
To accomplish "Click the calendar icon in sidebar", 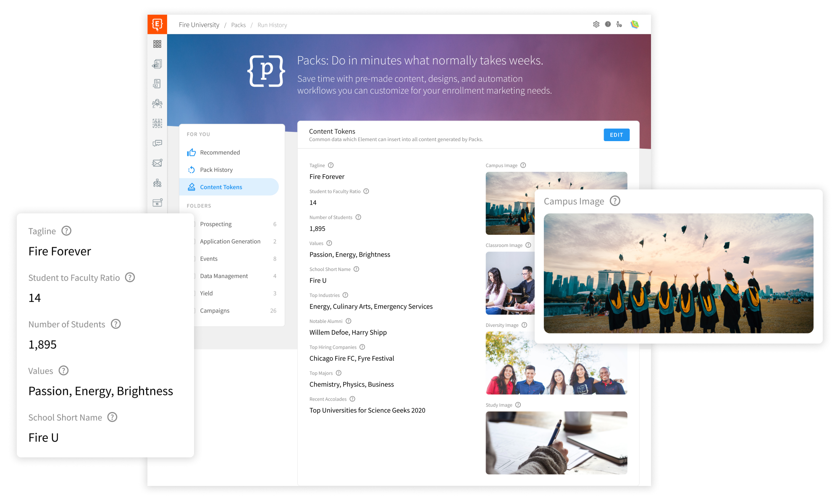I will click(157, 203).
